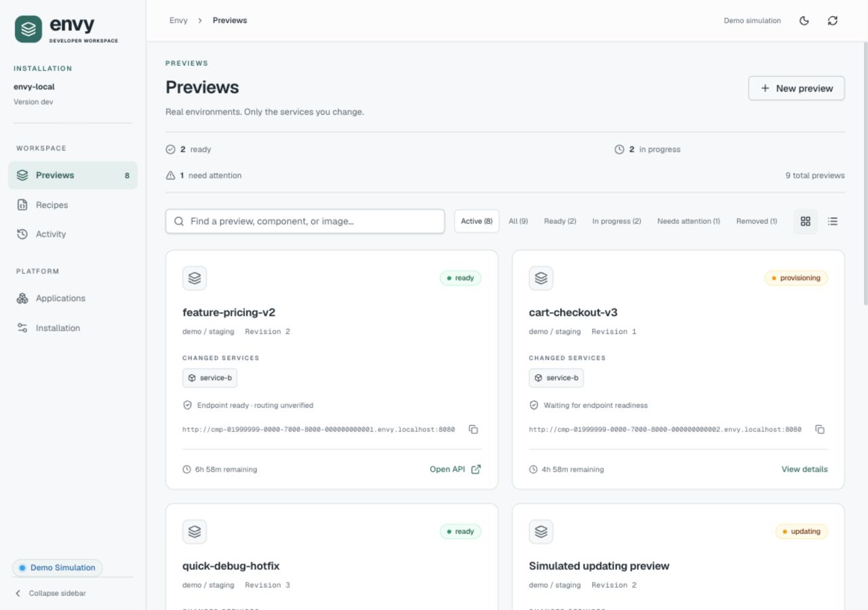Click View details on cart-checkout-v3

coord(804,469)
